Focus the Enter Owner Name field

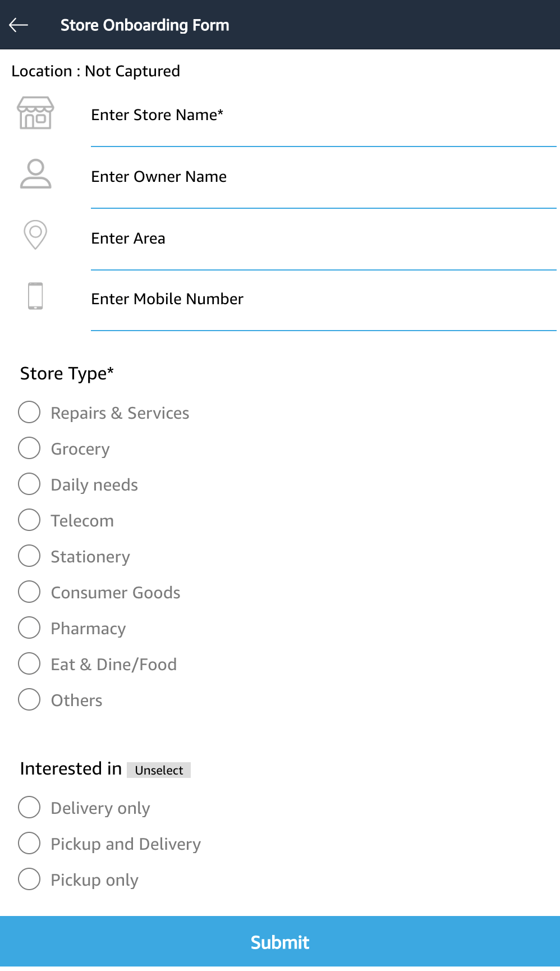pos(323,177)
